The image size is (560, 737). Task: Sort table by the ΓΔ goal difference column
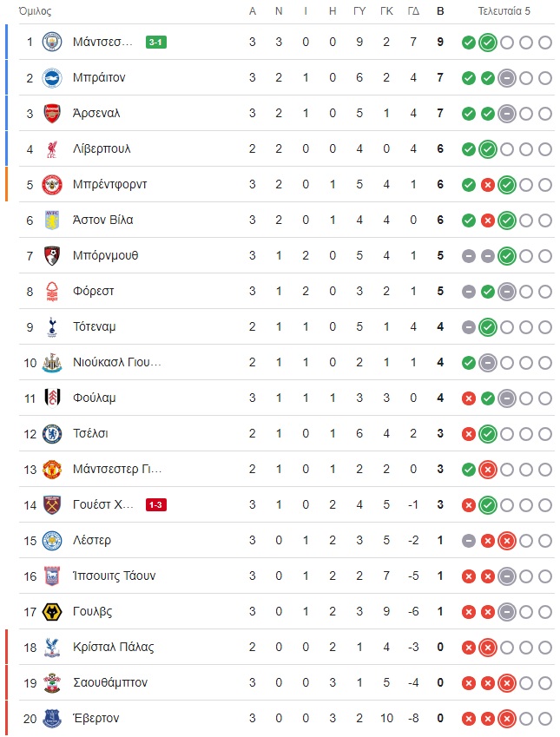[413, 11]
